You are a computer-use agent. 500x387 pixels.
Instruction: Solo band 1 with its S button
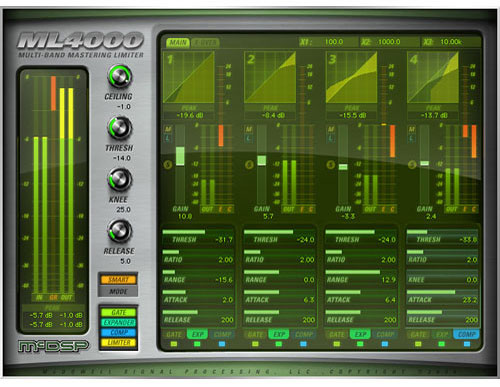(168, 164)
